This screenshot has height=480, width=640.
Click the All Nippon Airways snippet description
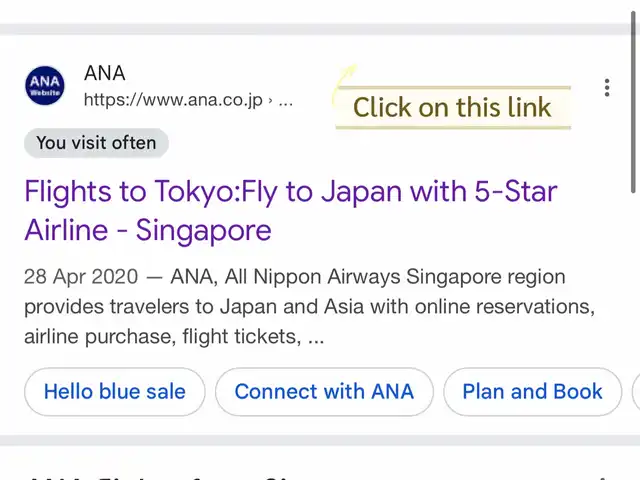(x=309, y=307)
